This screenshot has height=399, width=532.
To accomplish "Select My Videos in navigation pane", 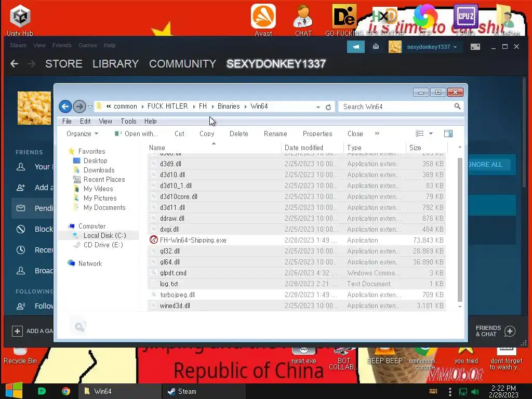I will coord(98,189).
